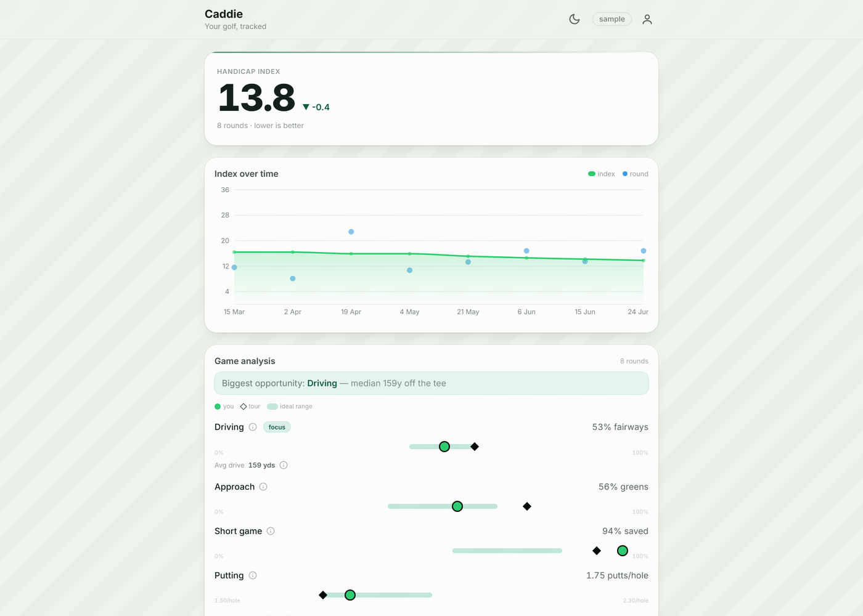Toggle the index legend series
The height and width of the screenshot is (616, 863).
point(602,174)
